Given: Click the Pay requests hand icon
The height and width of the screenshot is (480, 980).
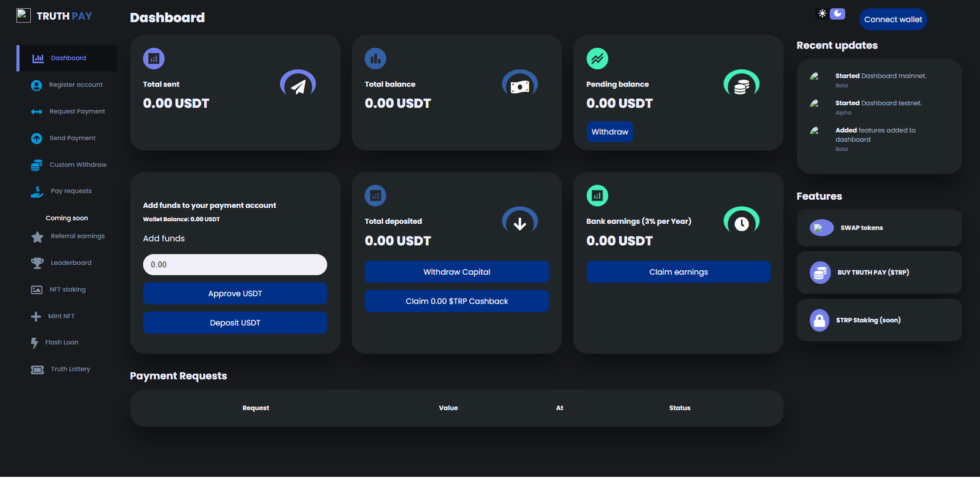Looking at the screenshot, I should (x=37, y=192).
